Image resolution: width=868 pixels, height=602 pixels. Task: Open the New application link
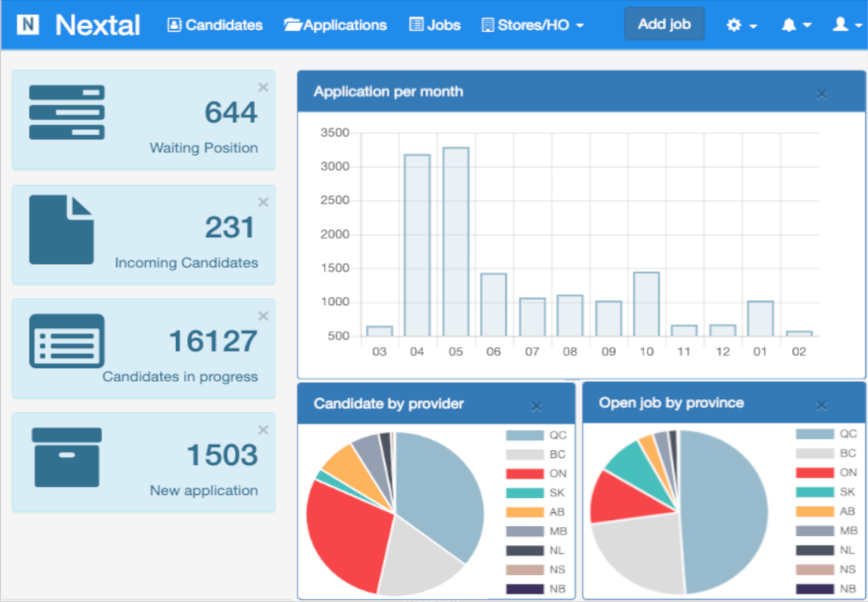[204, 491]
